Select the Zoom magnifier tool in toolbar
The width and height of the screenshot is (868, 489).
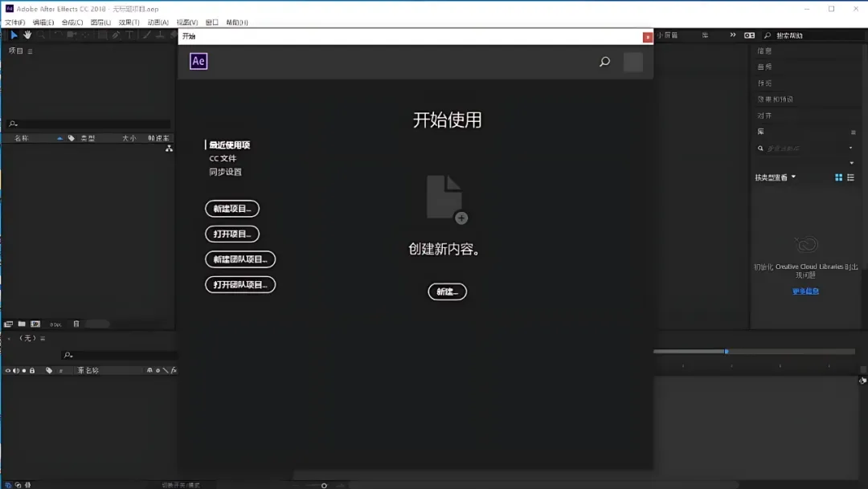(x=41, y=35)
